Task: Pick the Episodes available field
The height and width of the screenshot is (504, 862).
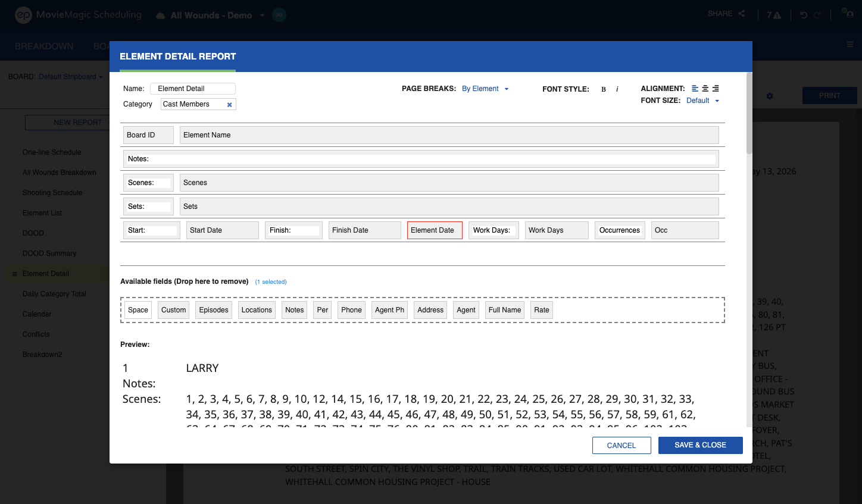Action: pos(214,310)
